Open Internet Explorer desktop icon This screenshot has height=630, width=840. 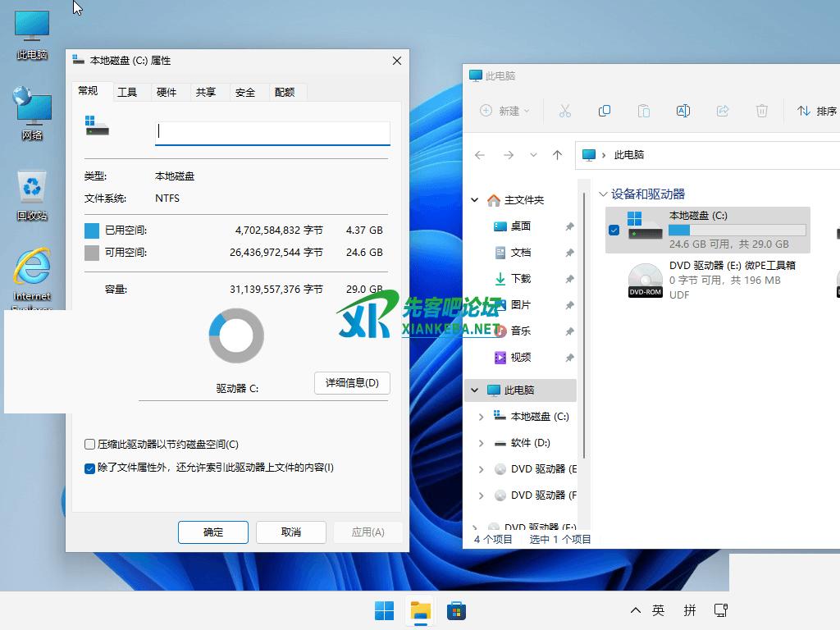tap(32, 274)
